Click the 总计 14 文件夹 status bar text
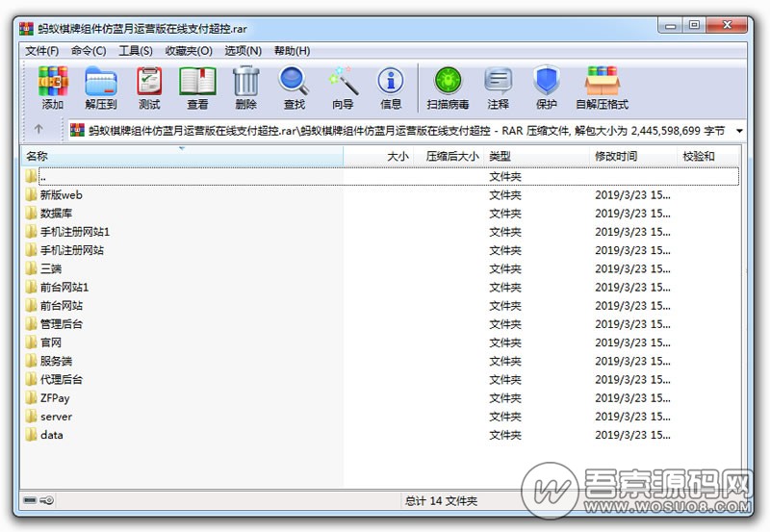This screenshot has height=532, width=770. 441,500
